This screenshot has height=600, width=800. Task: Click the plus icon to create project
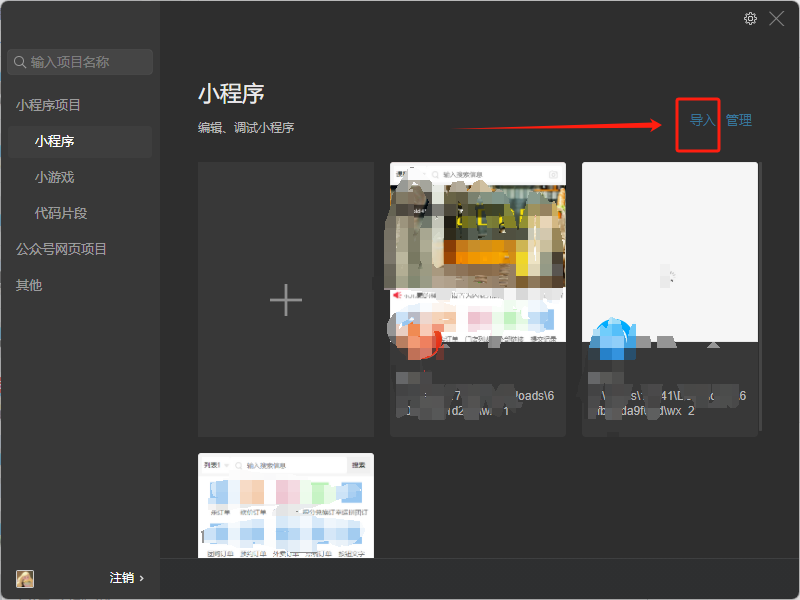pyautogui.click(x=286, y=300)
